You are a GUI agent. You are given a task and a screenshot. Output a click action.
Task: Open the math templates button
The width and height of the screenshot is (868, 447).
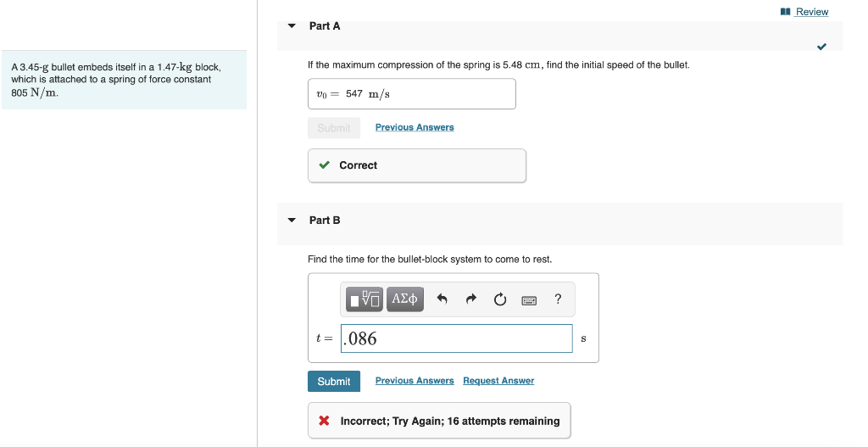(x=364, y=299)
